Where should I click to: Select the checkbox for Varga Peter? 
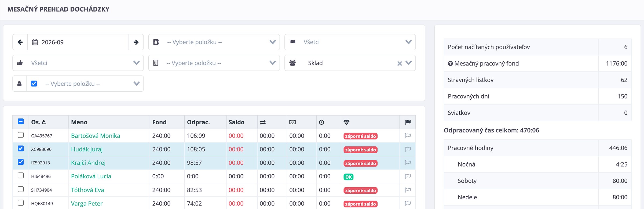pyautogui.click(x=21, y=203)
